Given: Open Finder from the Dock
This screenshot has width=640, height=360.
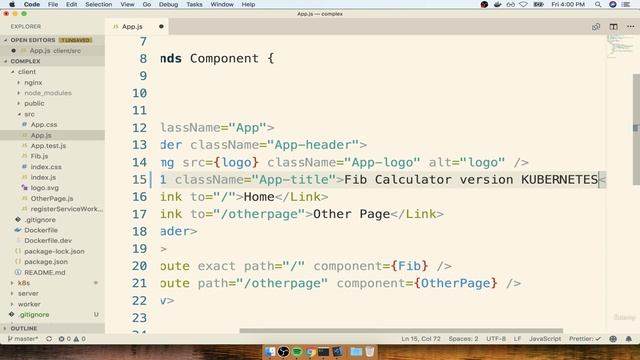Looking at the screenshot, I should point(270,351).
